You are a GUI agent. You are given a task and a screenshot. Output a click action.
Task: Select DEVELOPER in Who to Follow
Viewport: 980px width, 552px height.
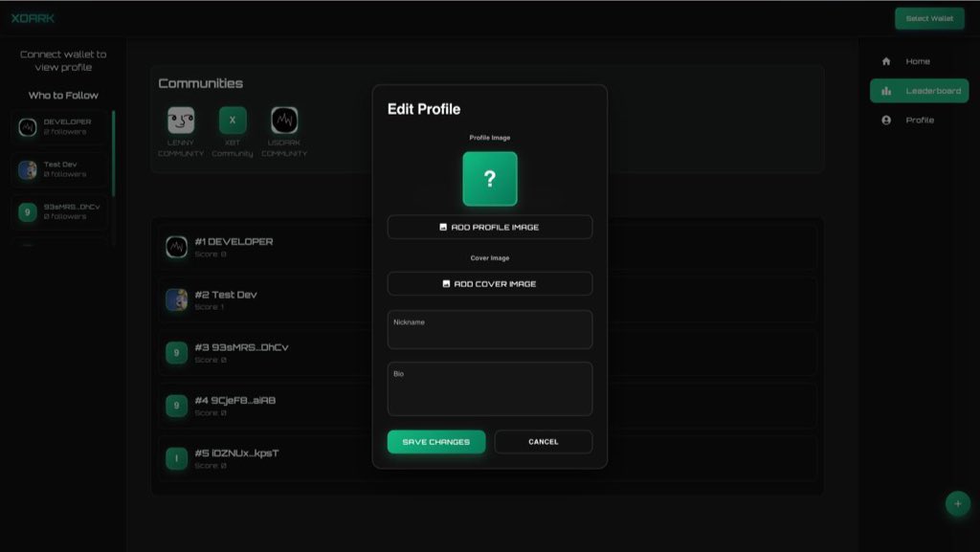point(60,127)
